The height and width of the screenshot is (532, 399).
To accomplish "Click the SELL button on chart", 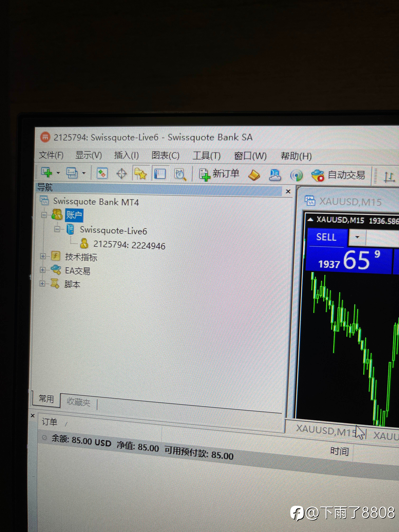I will [x=326, y=237].
